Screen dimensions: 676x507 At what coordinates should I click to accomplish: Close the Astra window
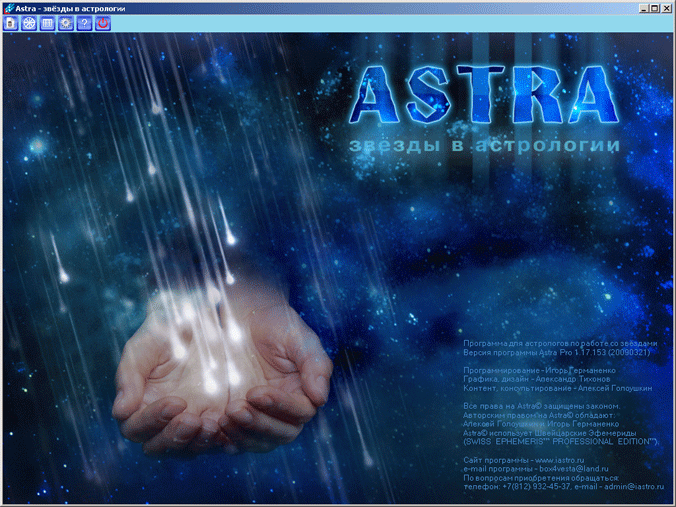coord(667,7)
